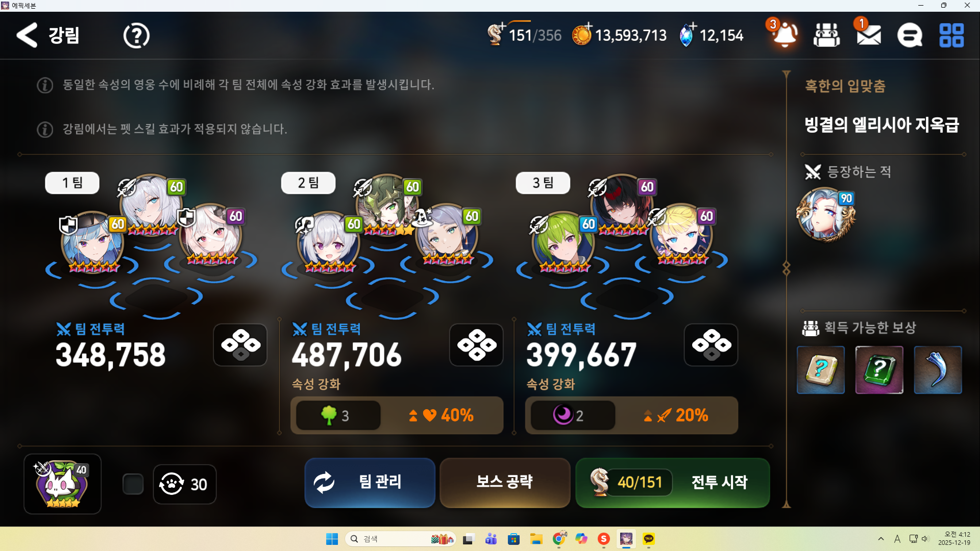The height and width of the screenshot is (551, 980).
Task: Open the chat bubble icon
Action: pos(910,35)
